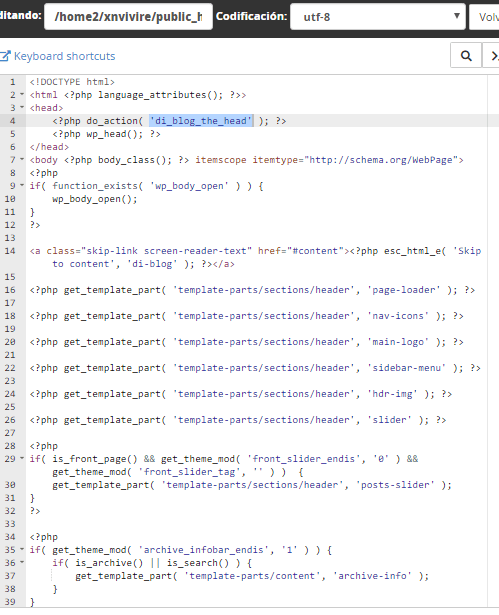Screen dimensions: 499x615
Task: Click the search magnifier icon
Action: coord(466,56)
